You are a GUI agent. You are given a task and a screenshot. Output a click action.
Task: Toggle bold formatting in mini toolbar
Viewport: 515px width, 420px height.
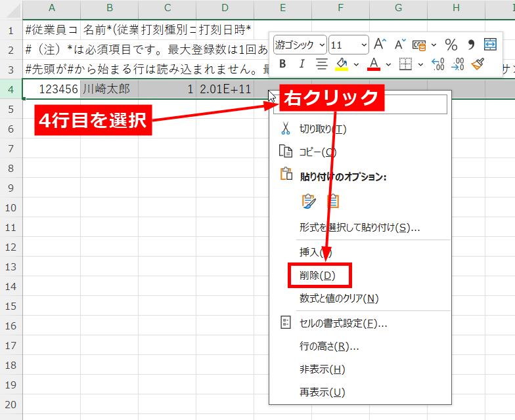click(282, 64)
